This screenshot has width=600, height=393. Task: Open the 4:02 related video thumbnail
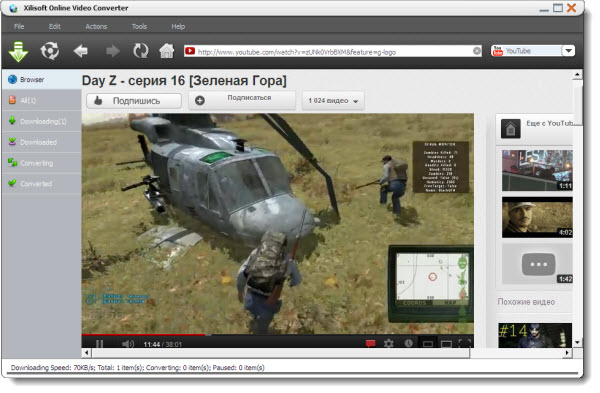537,217
